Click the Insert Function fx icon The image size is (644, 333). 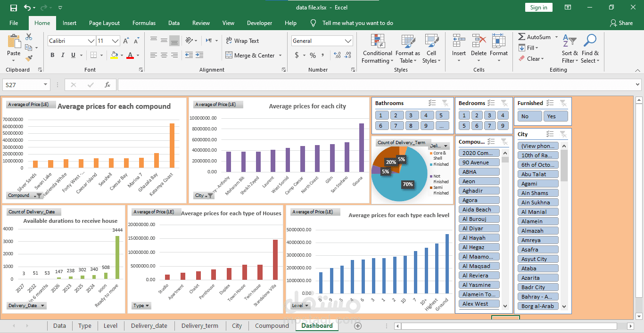pos(107,85)
